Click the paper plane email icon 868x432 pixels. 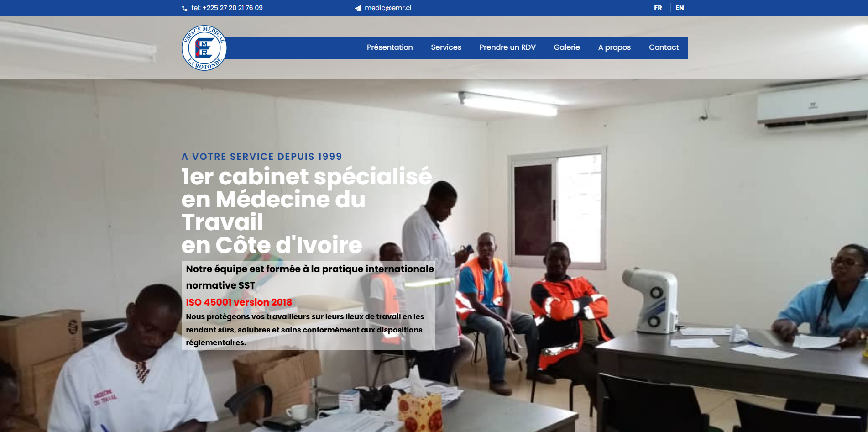coord(358,8)
